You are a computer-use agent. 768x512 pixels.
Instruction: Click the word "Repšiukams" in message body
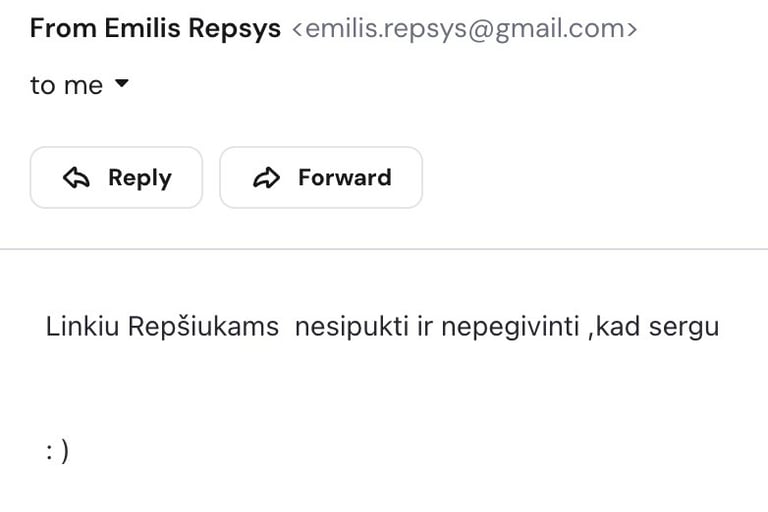204,327
